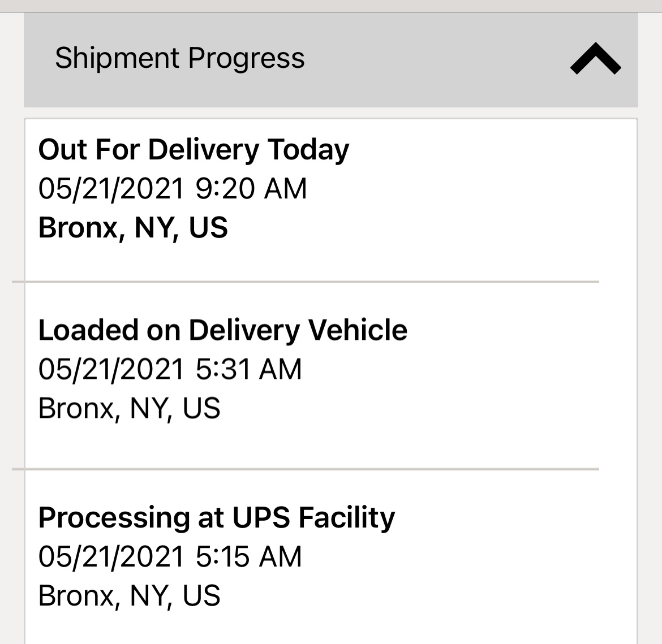Collapse the Shipment Progress chevron arrow
Image resolution: width=662 pixels, height=644 pixels.
[x=595, y=59]
